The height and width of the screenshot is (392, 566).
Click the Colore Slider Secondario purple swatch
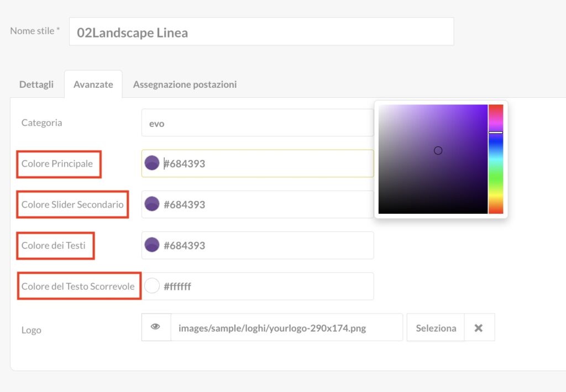coord(152,204)
